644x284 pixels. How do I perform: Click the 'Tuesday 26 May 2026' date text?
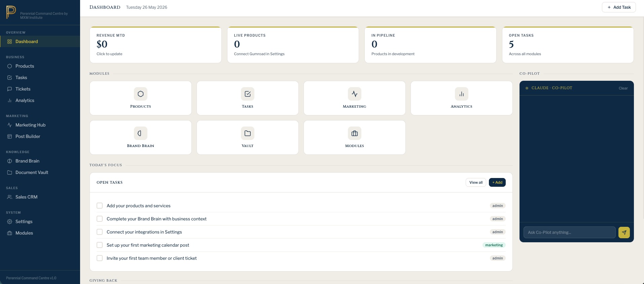(x=147, y=7)
